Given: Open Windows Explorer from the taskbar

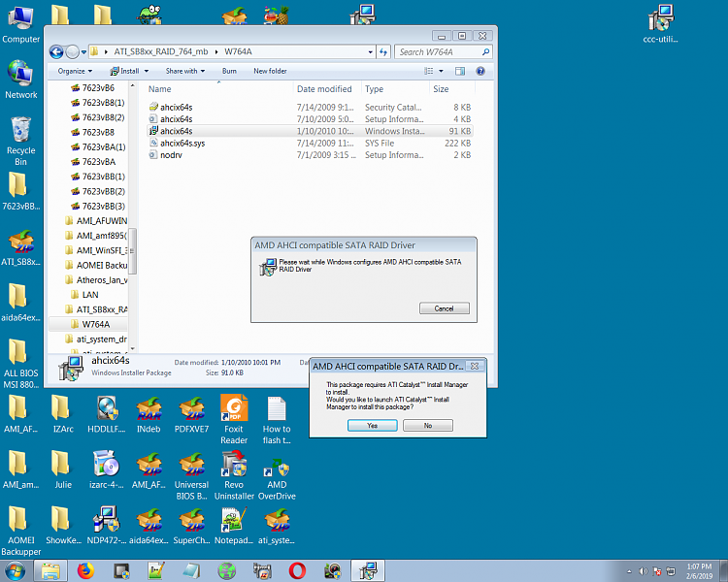Looking at the screenshot, I should click(x=50, y=571).
